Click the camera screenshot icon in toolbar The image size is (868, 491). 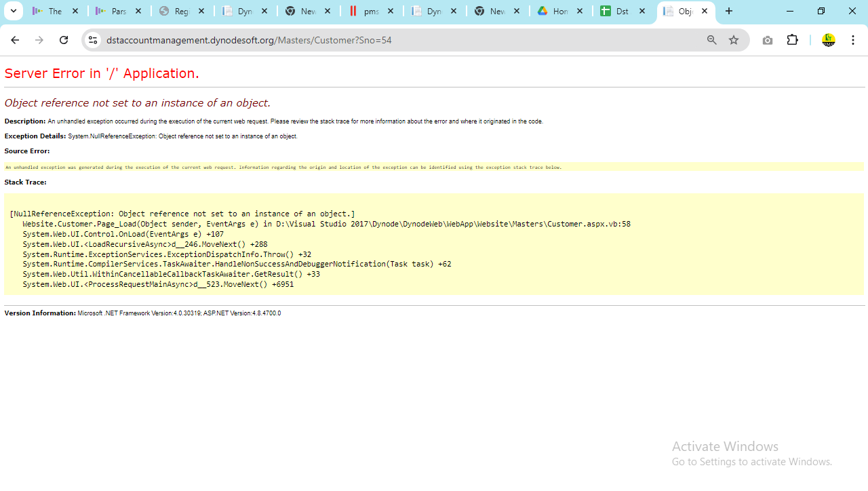767,40
